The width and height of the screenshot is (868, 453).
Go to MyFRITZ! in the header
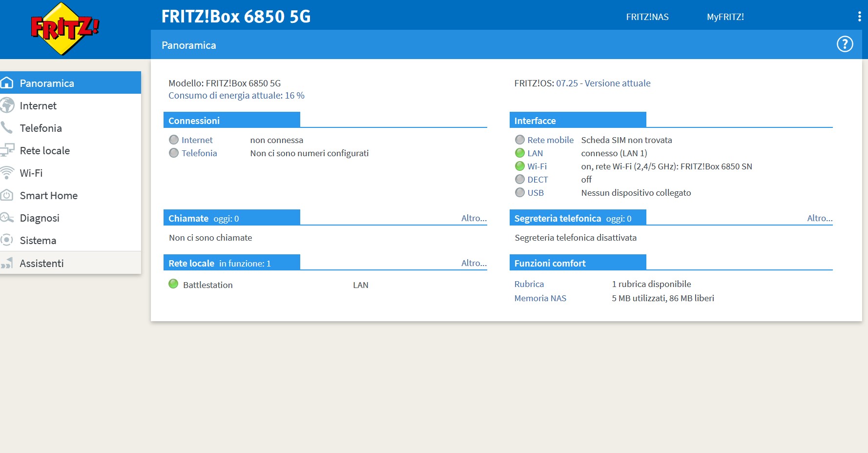[x=725, y=17]
